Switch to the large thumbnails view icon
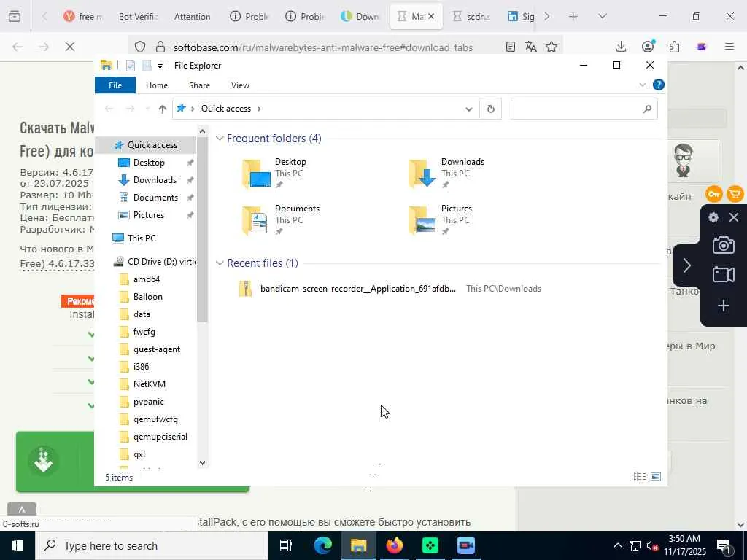This screenshot has height=560, width=747. point(656,477)
